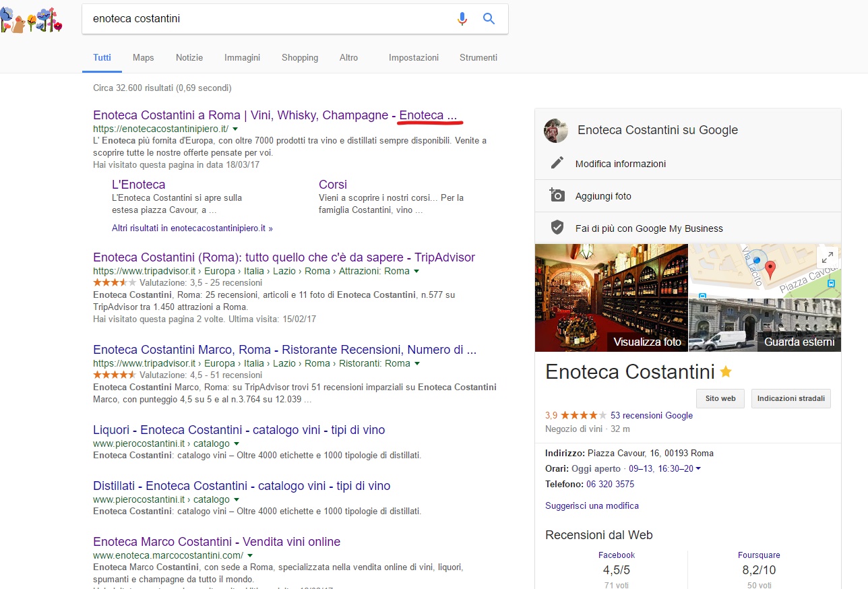Switch to the Maps tab
The height and width of the screenshot is (589, 868).
(144, 58)
